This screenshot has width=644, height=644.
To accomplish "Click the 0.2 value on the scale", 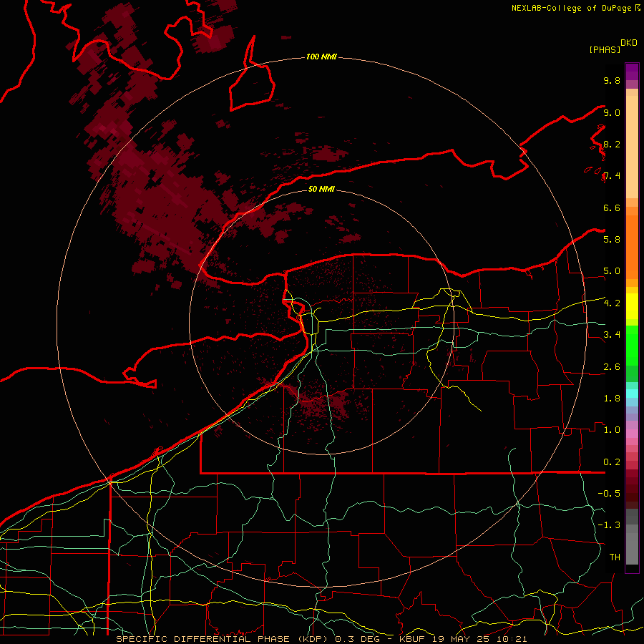I will coord(612,462).
